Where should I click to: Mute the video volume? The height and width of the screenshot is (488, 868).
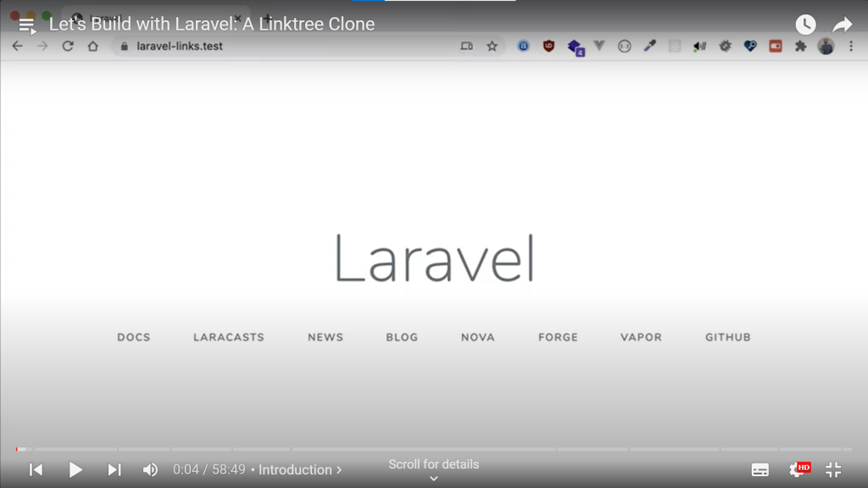click(151, 469)
